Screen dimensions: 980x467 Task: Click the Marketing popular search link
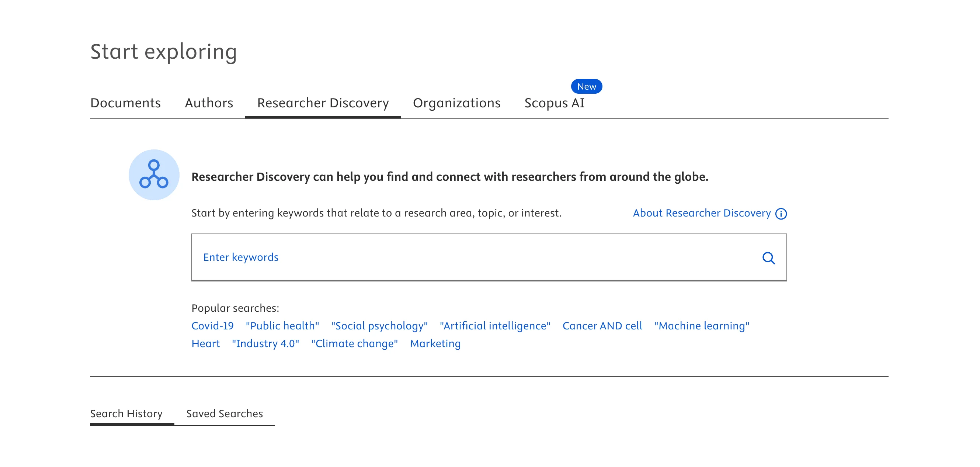[x=435, y=343]
